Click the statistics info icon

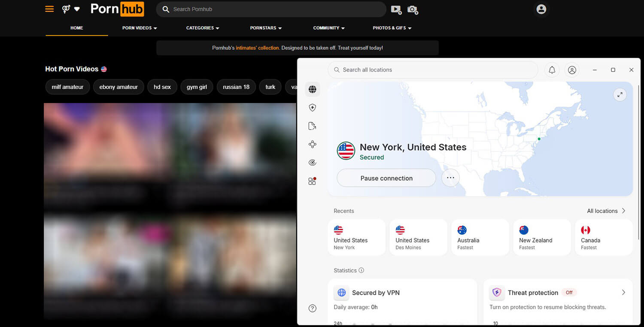coord(361,270)
